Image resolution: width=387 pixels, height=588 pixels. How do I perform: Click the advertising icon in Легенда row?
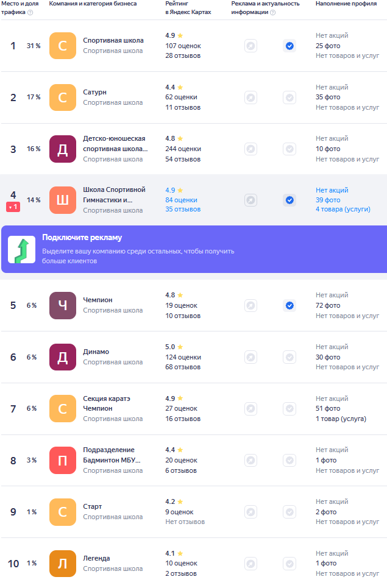coord(250,563)
